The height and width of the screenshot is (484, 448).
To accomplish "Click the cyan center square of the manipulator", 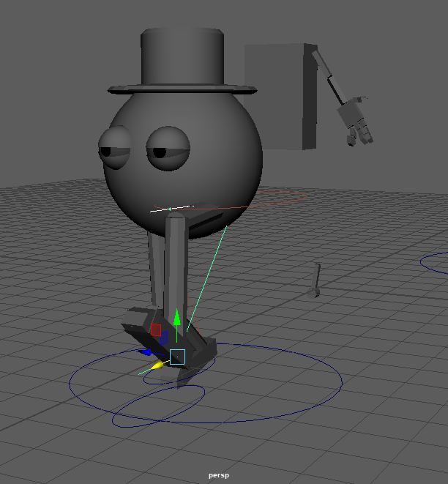I will coord(177,357).
